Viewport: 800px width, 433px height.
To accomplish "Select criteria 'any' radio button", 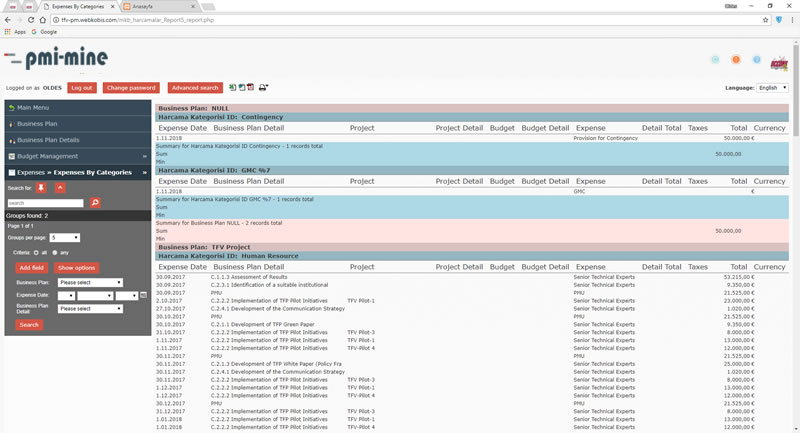I will (x=55, y=252).
